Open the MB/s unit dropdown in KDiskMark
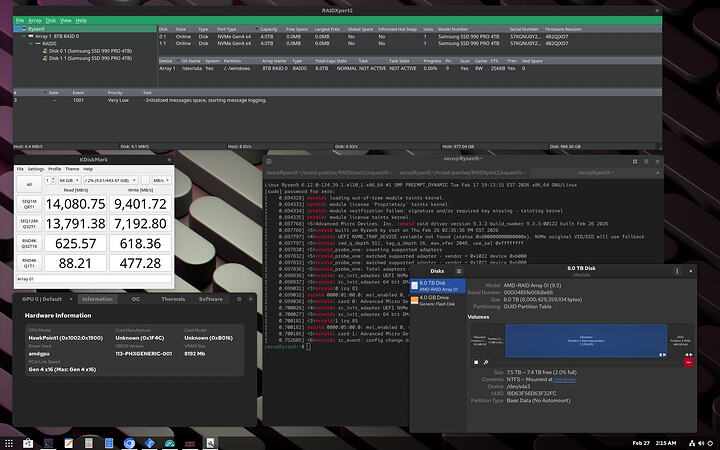Viewport: 720px width, 450px height. click(x=160, y=182)
